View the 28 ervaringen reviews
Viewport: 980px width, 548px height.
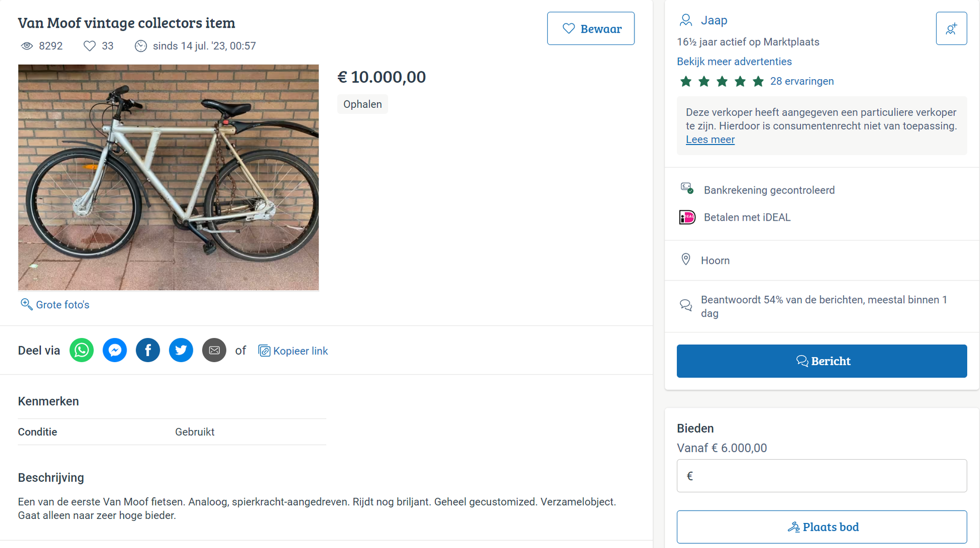click(x=801, y=81)
